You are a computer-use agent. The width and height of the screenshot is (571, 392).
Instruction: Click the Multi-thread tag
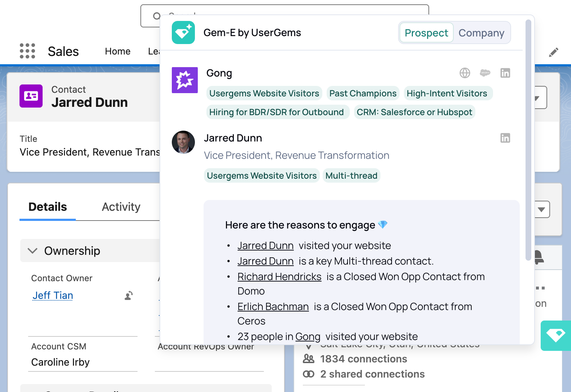tap(351, 175)
